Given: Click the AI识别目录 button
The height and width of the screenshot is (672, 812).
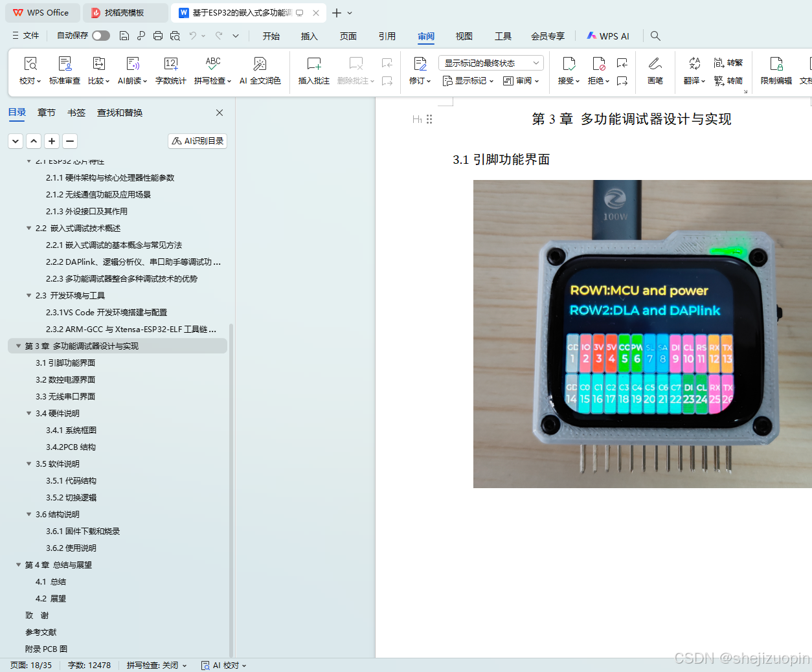Looking at the screenshot, I should click(197, 140).
